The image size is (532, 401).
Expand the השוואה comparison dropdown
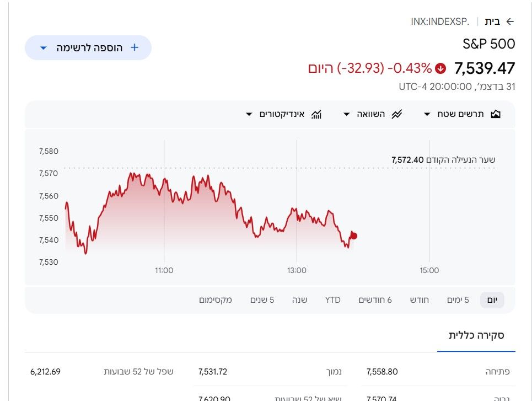pos(346,114)
